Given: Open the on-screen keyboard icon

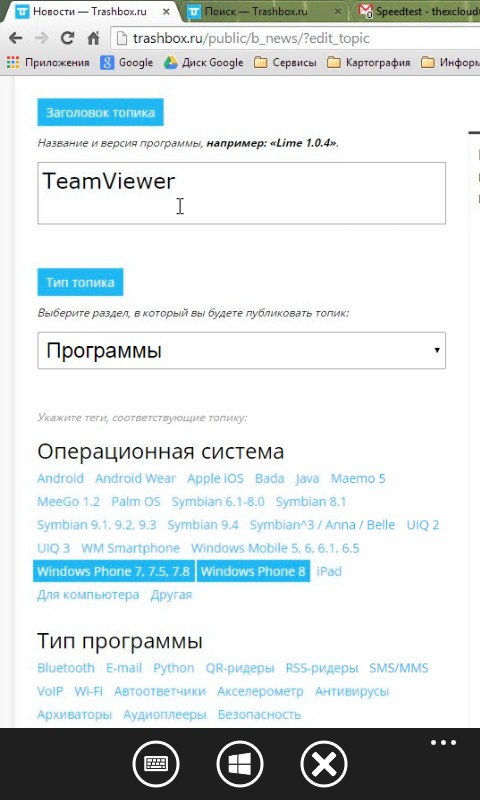Looking at the screenshot, I should pos(156,764).
